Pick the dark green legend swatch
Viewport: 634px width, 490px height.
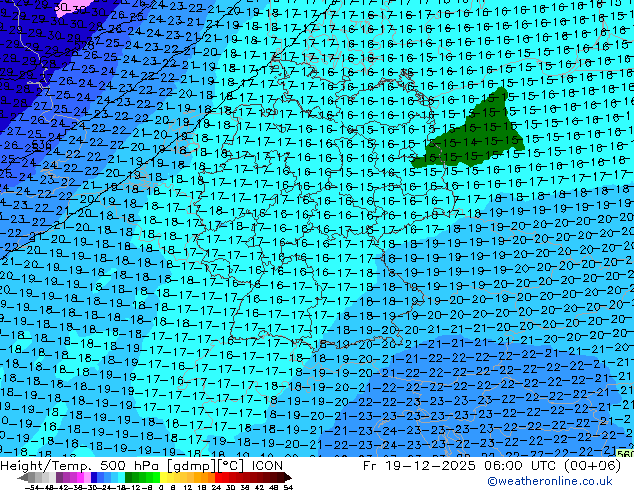click(x=129, y=477)
